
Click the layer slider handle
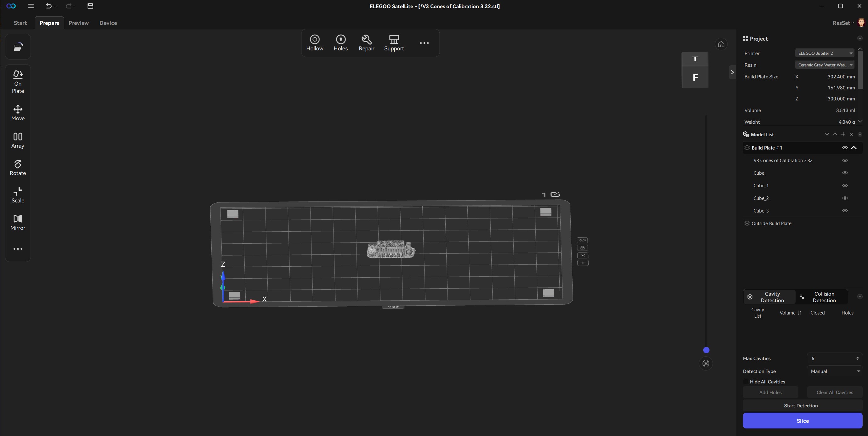pyautogui.click(x=706, y=350)
